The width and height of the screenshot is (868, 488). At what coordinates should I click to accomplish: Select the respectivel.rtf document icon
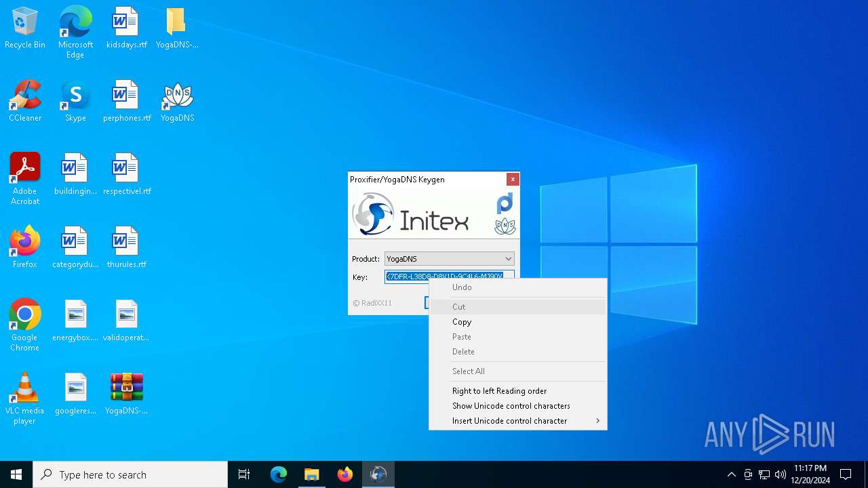tap(126, 175)
